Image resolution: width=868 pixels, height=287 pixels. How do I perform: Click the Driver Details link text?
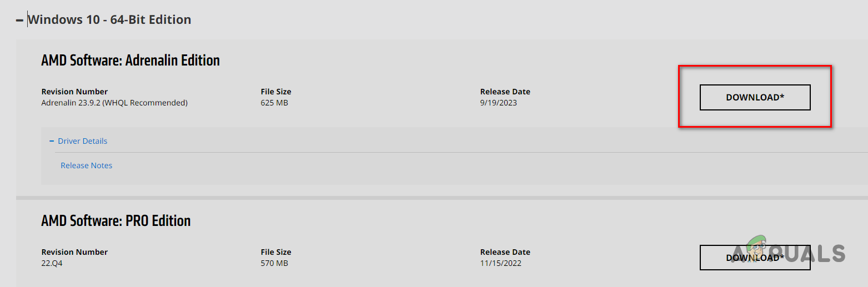pos(83,141)
